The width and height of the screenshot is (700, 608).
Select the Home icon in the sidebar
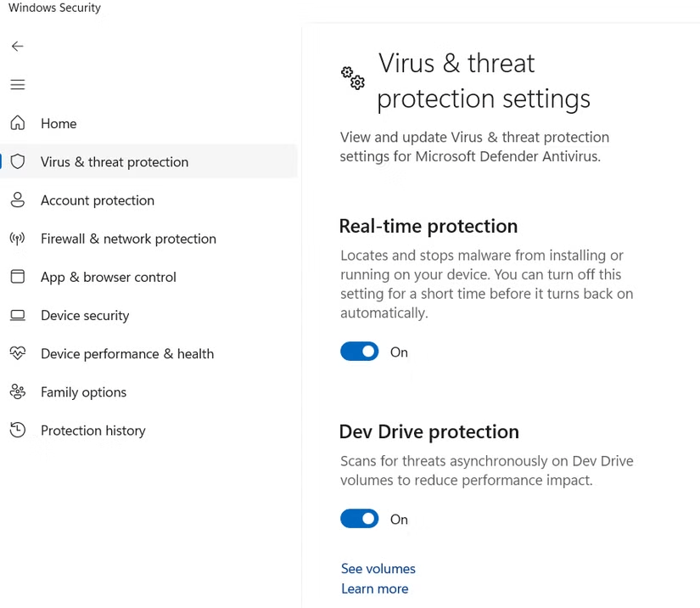[17, 123]
